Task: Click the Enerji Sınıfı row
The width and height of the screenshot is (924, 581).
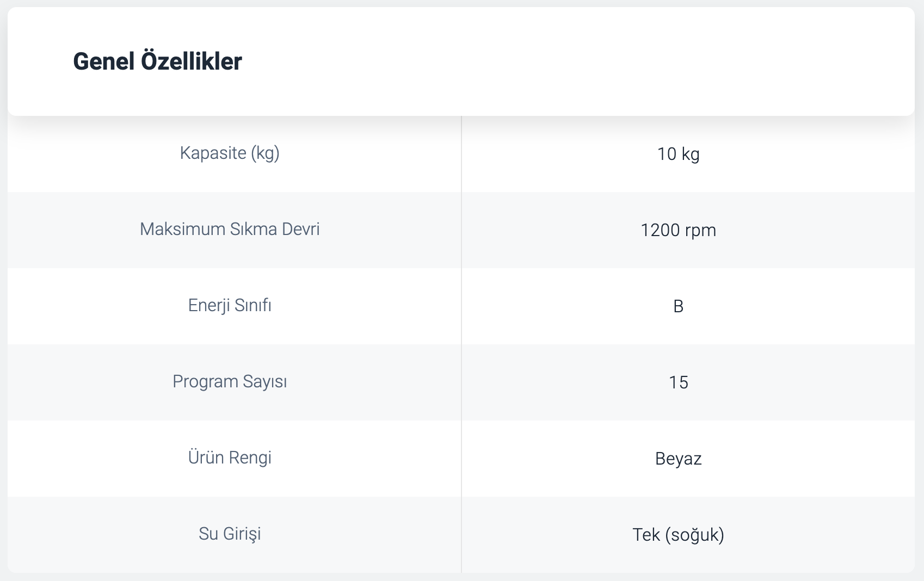Action: click(461, 306)
